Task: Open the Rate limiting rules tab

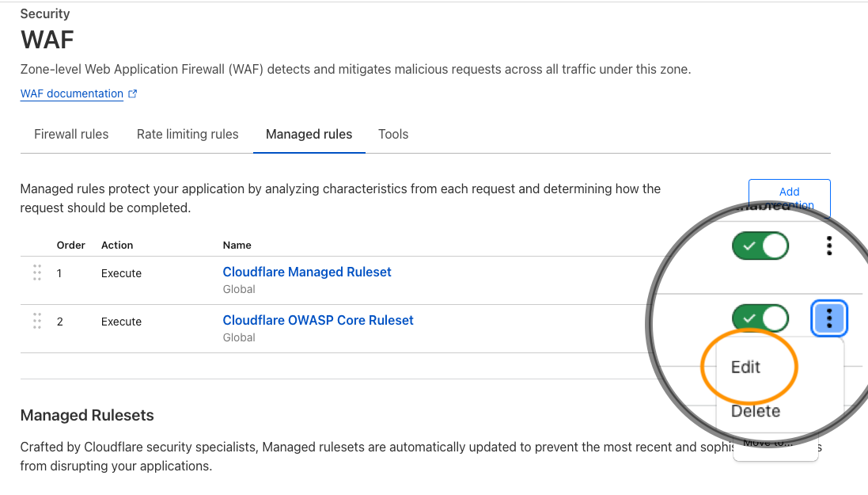Action: (x=187, y=134)
